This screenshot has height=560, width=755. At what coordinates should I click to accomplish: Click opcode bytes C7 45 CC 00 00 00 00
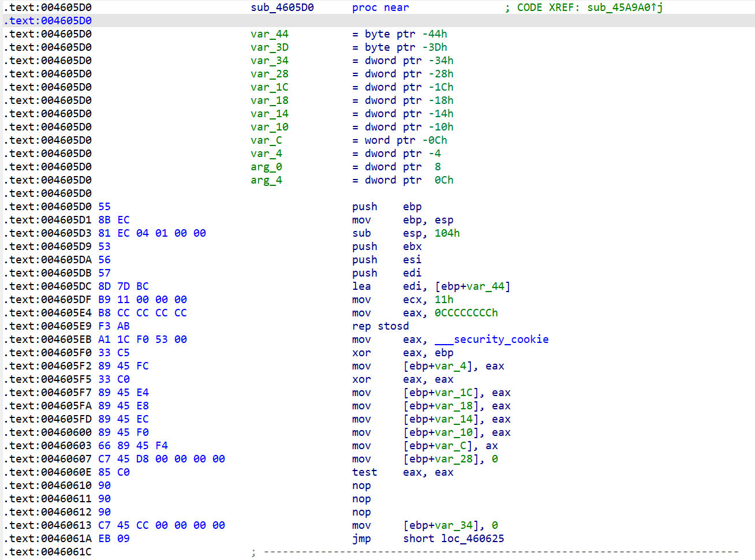162,525
